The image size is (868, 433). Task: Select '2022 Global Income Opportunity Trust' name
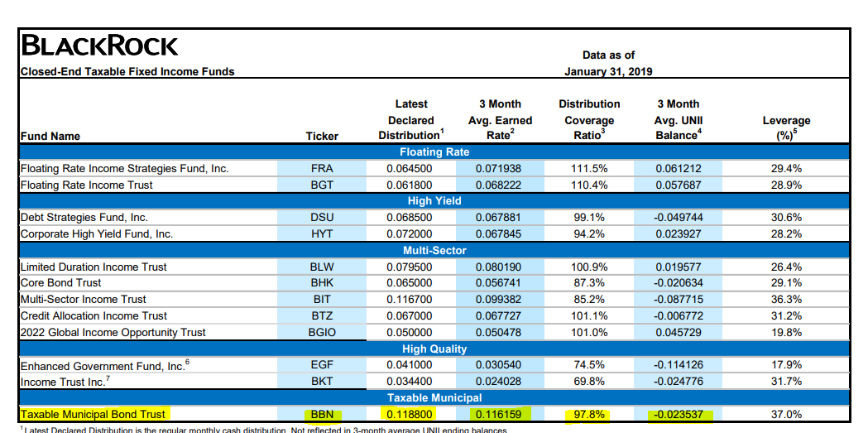113,333
